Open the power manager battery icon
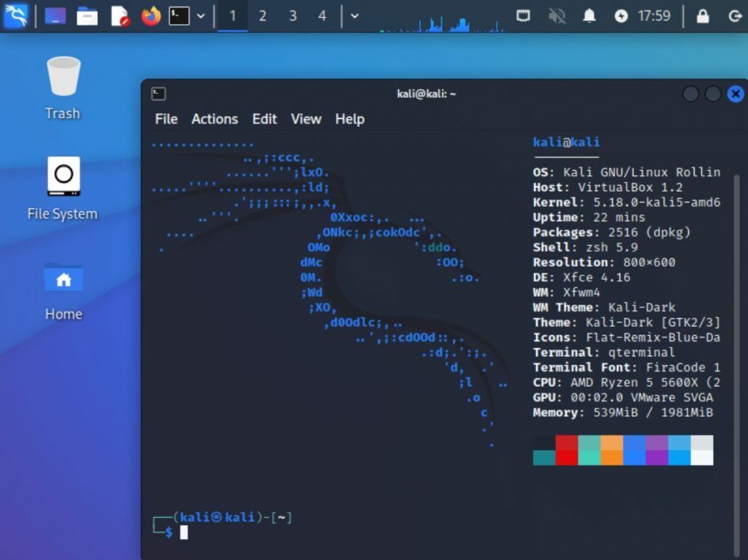Image resolution: width=748 pixels, height=560 pixels. 621,16
